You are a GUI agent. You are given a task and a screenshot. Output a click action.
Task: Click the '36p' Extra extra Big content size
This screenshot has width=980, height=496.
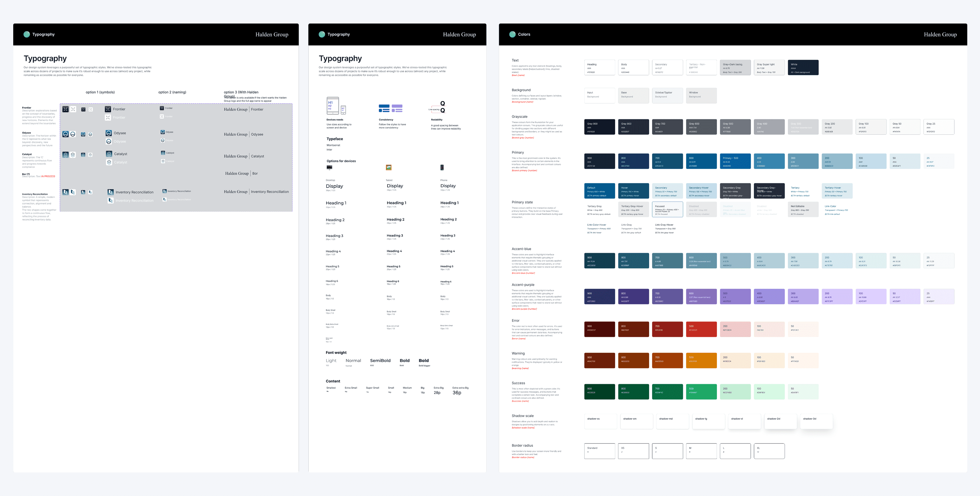(456, 392)
